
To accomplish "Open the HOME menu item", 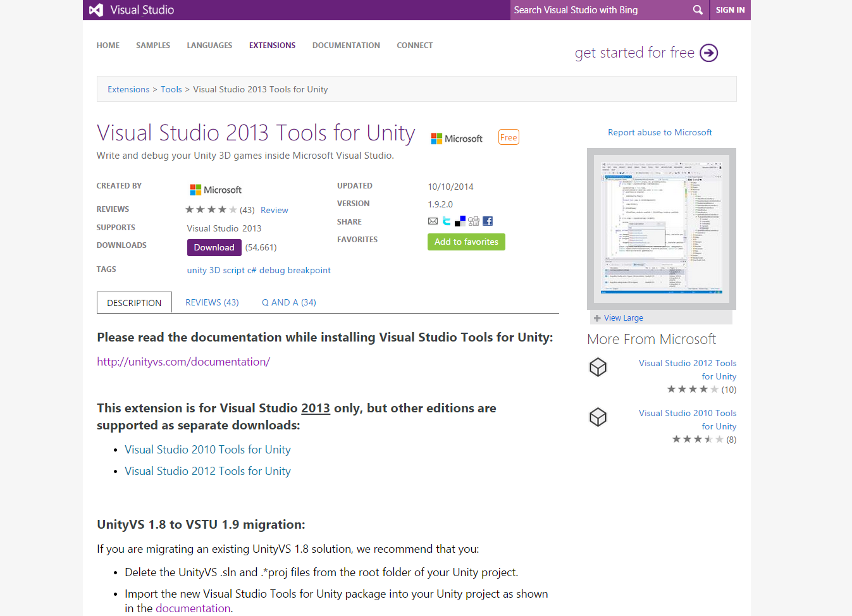I will [108, 46].
